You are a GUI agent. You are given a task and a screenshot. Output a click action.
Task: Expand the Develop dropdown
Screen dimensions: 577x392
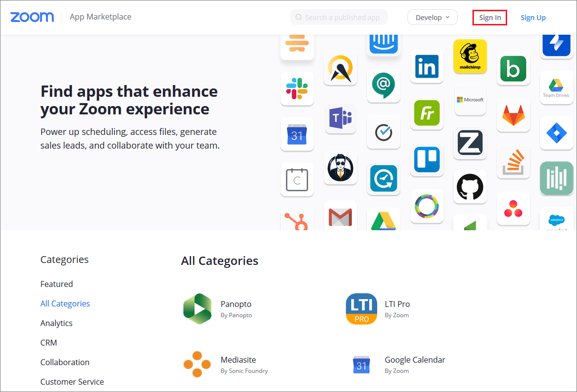click(432, 17)
